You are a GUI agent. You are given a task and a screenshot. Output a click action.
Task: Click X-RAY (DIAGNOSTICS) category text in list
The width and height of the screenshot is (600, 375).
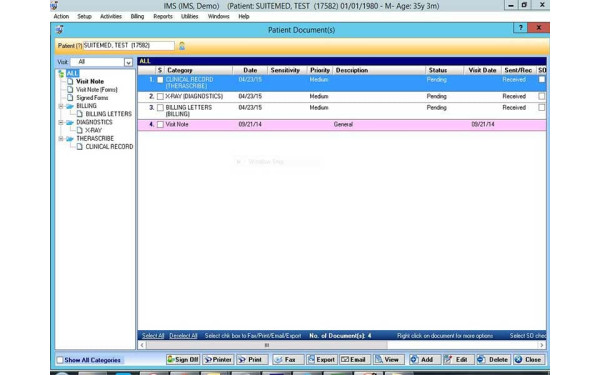(194, 96)
